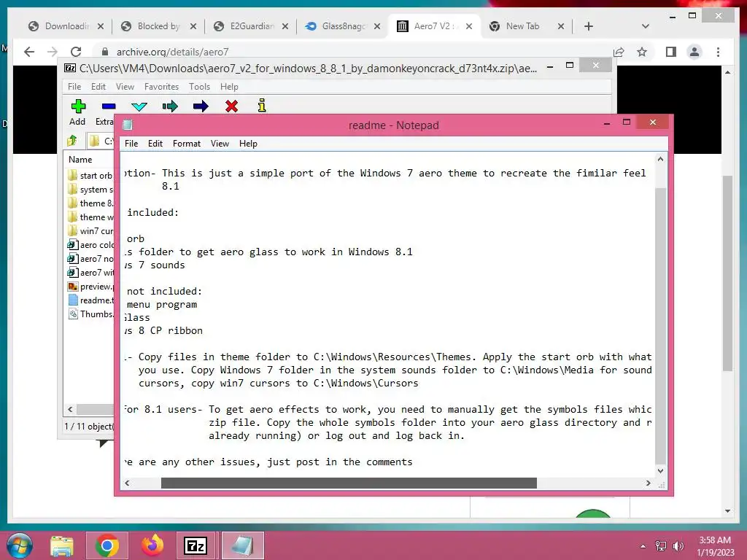Open the Help menu in Notepad

pos(248,144)
